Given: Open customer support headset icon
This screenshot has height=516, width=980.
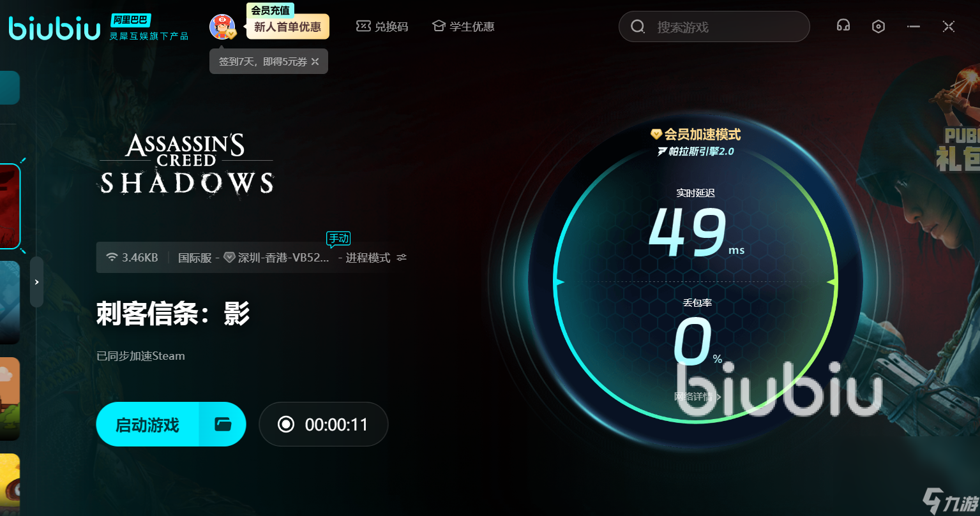Looking at the screenshot, I should 843,26.
